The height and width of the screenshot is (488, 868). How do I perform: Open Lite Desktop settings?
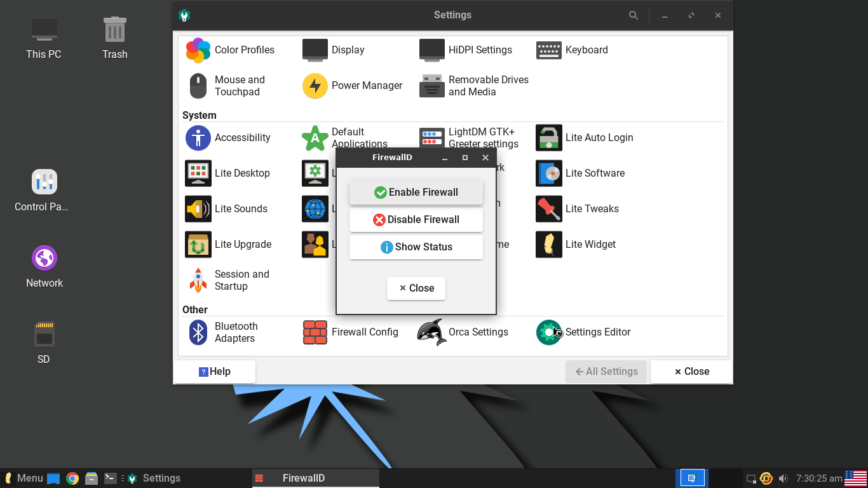click(227, 173)
